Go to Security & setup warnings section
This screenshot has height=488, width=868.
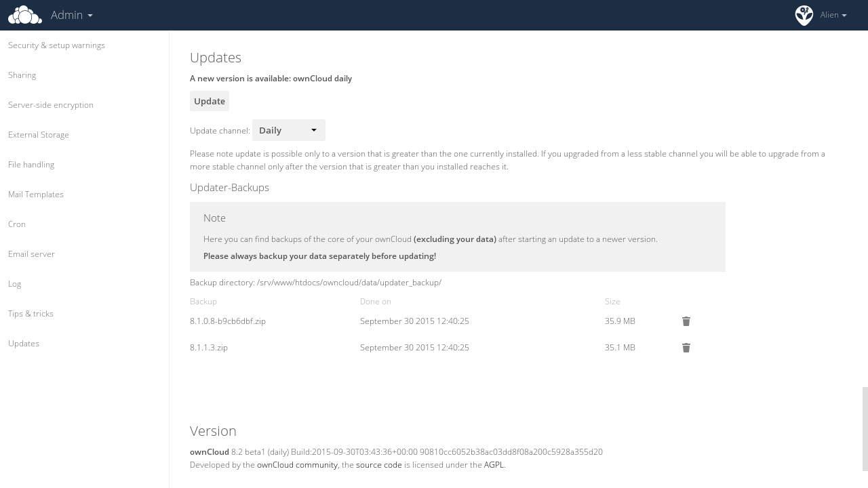click(56, 45)
